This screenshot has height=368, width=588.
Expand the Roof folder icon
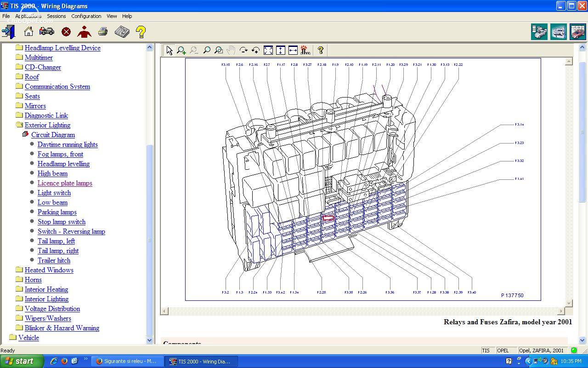click(x=19, y=76)
